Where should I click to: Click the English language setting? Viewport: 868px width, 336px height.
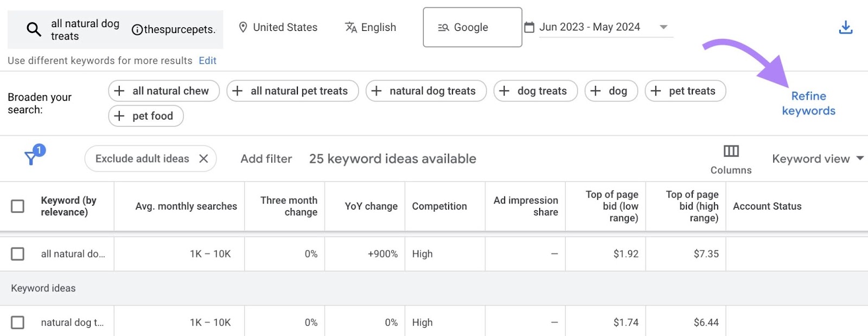(371, 27)
